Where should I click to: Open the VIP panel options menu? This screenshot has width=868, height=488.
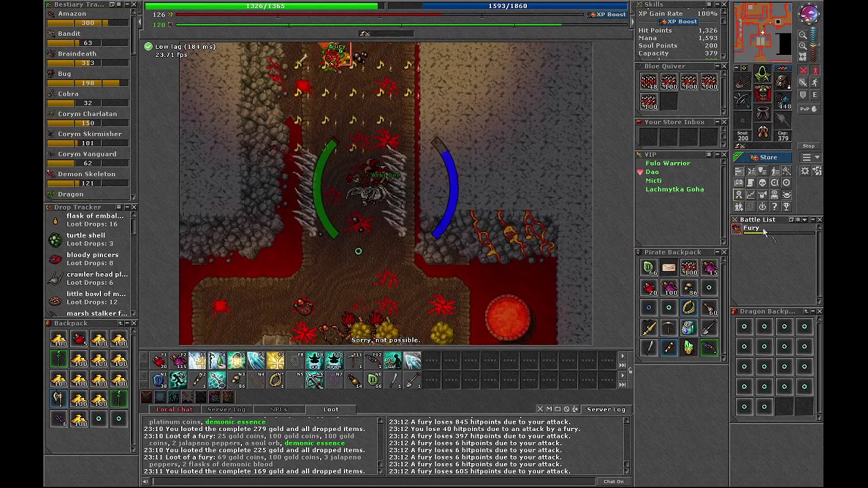(x=709, y=155)
